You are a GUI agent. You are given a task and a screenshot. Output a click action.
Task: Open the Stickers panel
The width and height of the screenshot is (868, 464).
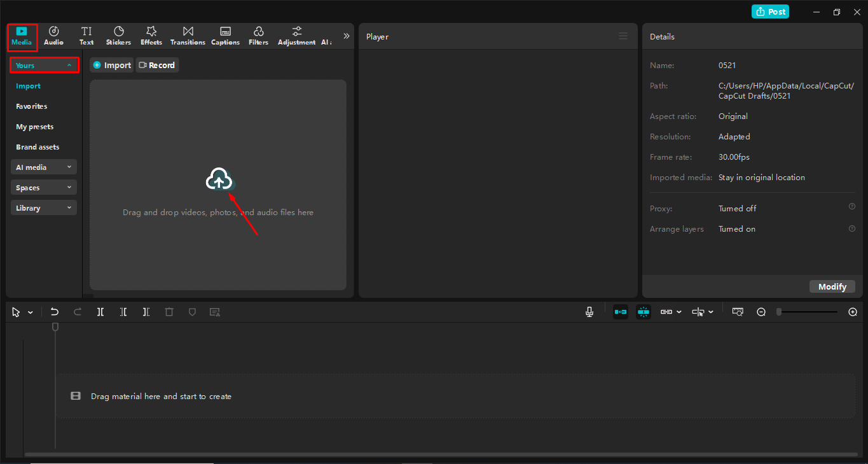click(118, 35)
